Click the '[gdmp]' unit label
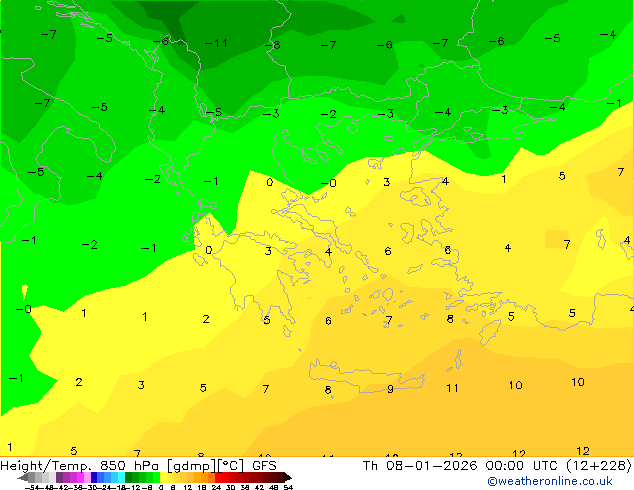634x490 pixels. tap(191, 466)
